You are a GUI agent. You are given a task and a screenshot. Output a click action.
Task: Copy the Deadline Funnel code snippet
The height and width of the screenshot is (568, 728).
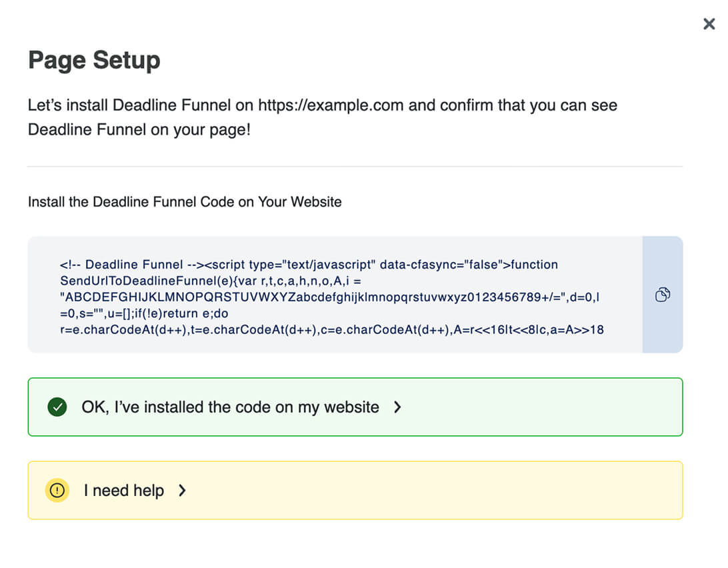[x=663, y=295]
